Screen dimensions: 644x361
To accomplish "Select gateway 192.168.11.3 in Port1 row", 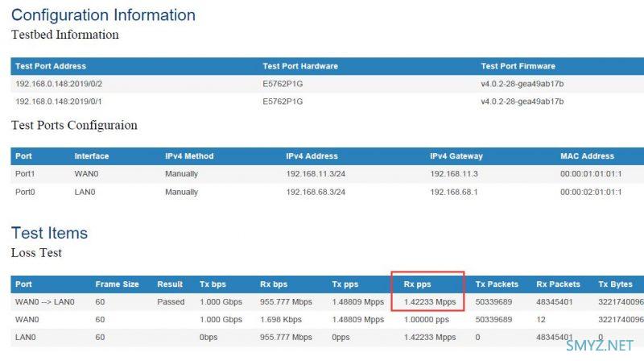I will click(454, 174).
